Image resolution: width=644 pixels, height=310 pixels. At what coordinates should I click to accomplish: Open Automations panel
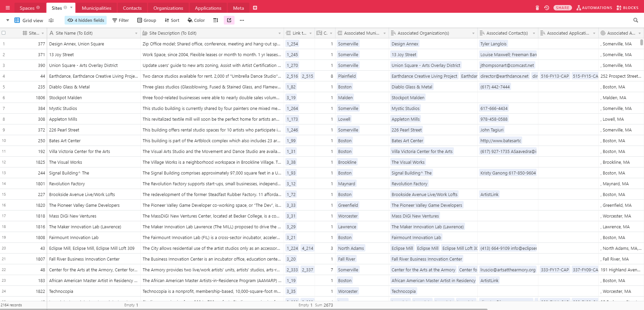pyautogui.click(x=594, y=8)
